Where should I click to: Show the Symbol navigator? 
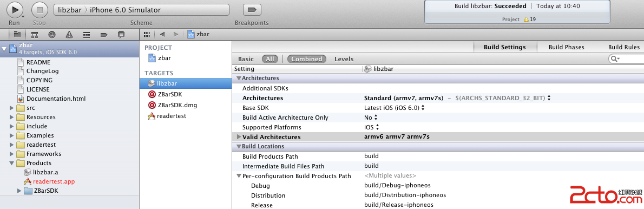(x=35, y=35)
